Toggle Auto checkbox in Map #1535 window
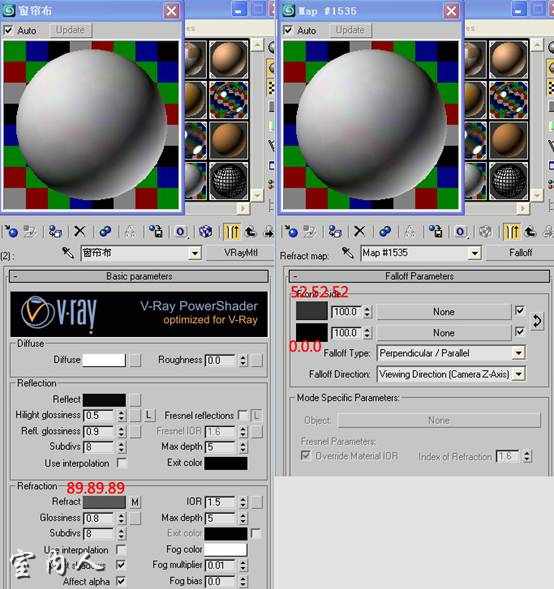The image size is (554, 589). (x=288, y=30)
